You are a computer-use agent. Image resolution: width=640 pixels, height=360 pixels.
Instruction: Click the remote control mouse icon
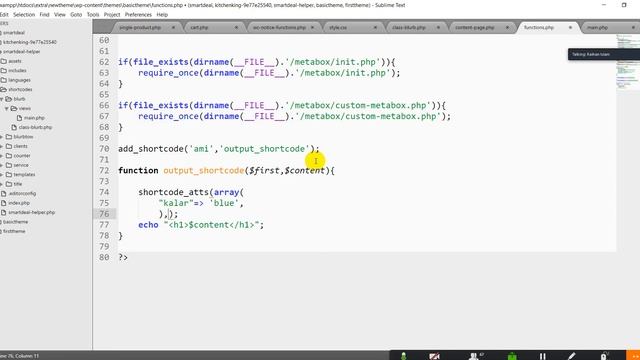pos(603,356)
